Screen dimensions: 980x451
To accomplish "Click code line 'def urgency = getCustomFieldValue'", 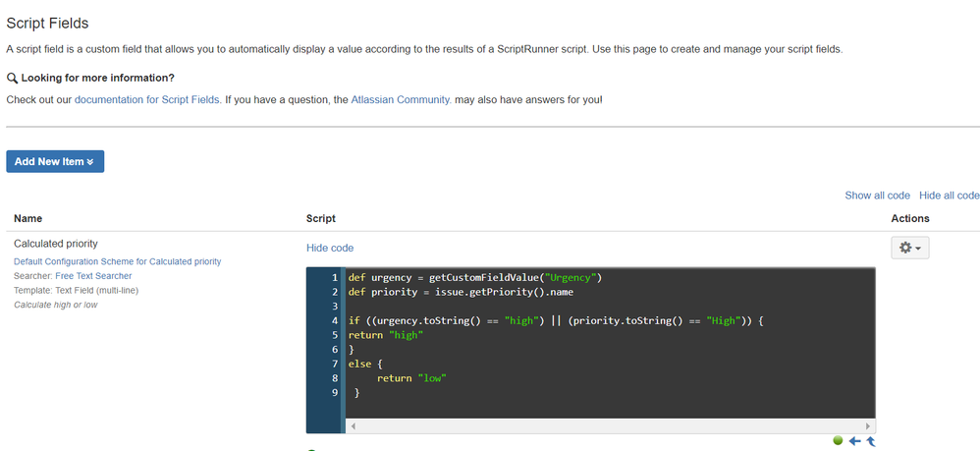I will pos(475,278).
